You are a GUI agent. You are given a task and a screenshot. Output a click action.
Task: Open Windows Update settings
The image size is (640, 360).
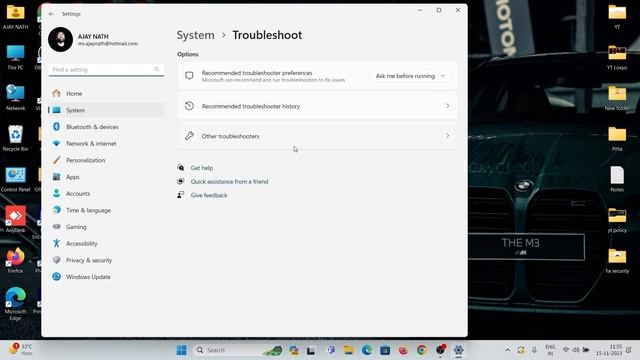(x=106, y=277)
